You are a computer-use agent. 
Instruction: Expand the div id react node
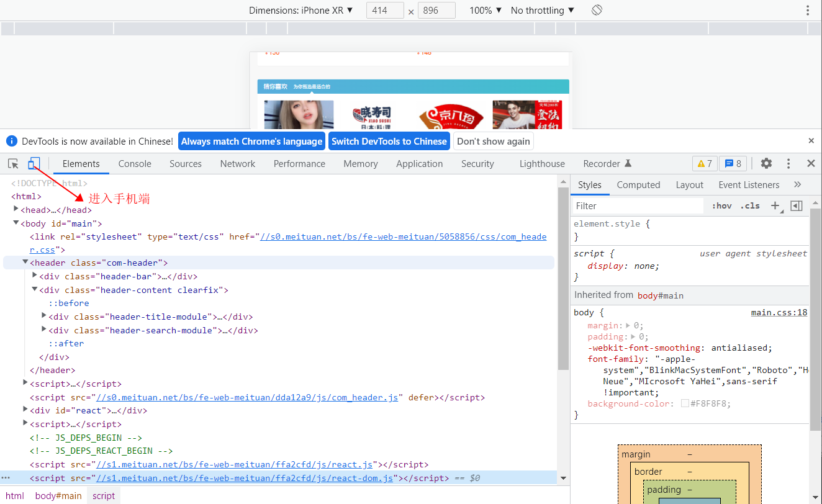(25, 410)
